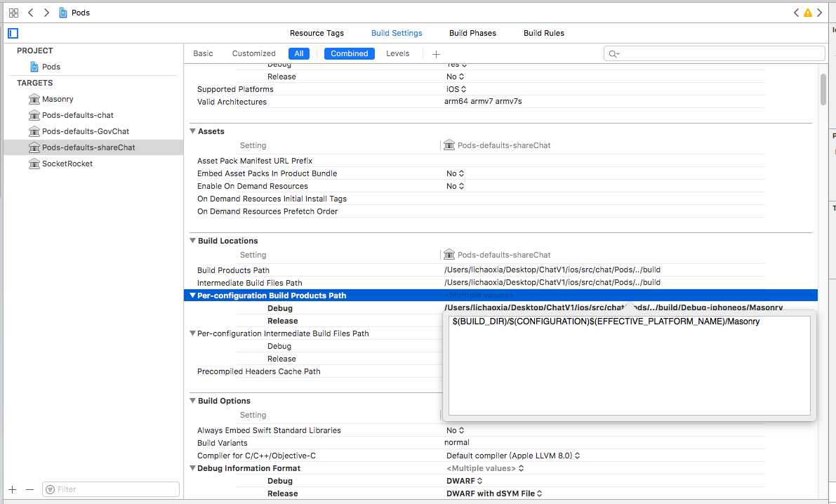This screenshot has height=504, width=836.
Task: Click the yellow warning triangle icon
Action: coord(808,12)
